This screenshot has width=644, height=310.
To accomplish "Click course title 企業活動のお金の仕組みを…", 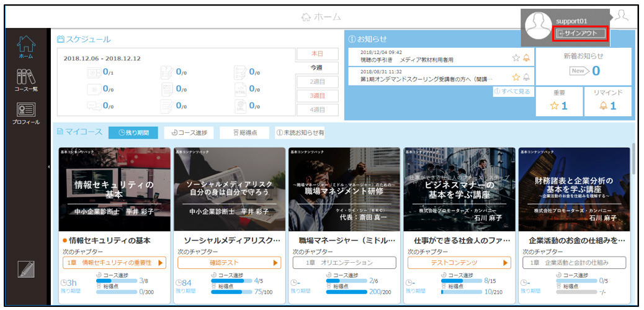I will (x=577, y=240).
